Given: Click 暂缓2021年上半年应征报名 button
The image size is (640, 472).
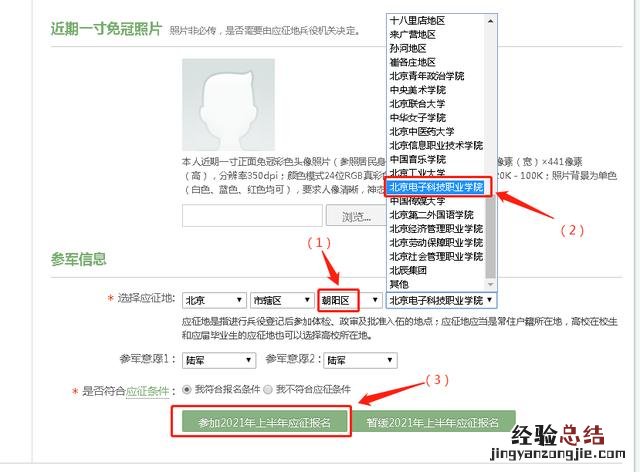Looking at the screenshot, I should click(x=433, y=422).
